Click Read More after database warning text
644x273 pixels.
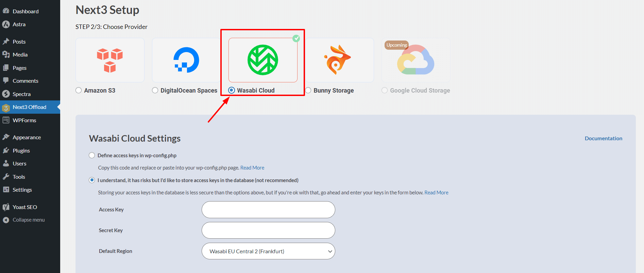tap(436, 192)
